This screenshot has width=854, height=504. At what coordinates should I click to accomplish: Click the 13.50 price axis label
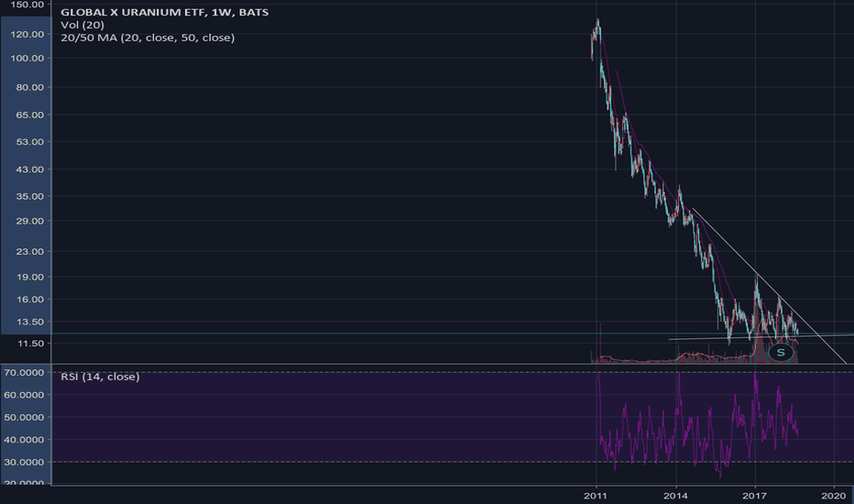pos(30,322)
